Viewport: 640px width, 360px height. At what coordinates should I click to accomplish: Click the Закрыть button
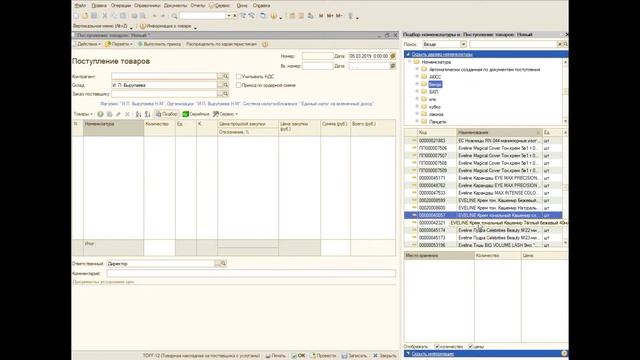(384, 356)
